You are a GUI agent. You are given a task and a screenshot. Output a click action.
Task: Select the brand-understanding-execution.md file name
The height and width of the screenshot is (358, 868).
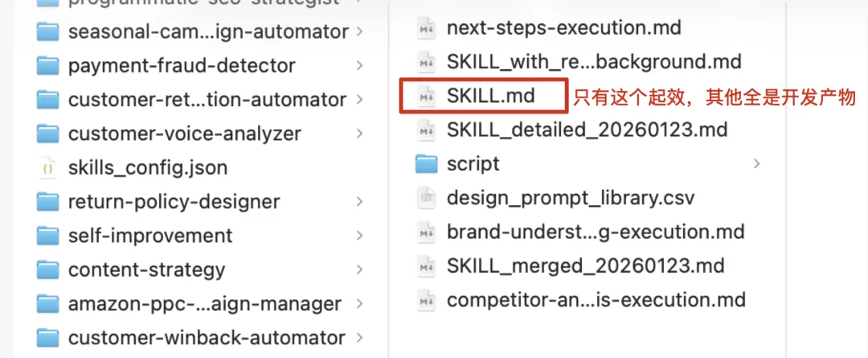[x=596, y=232]
